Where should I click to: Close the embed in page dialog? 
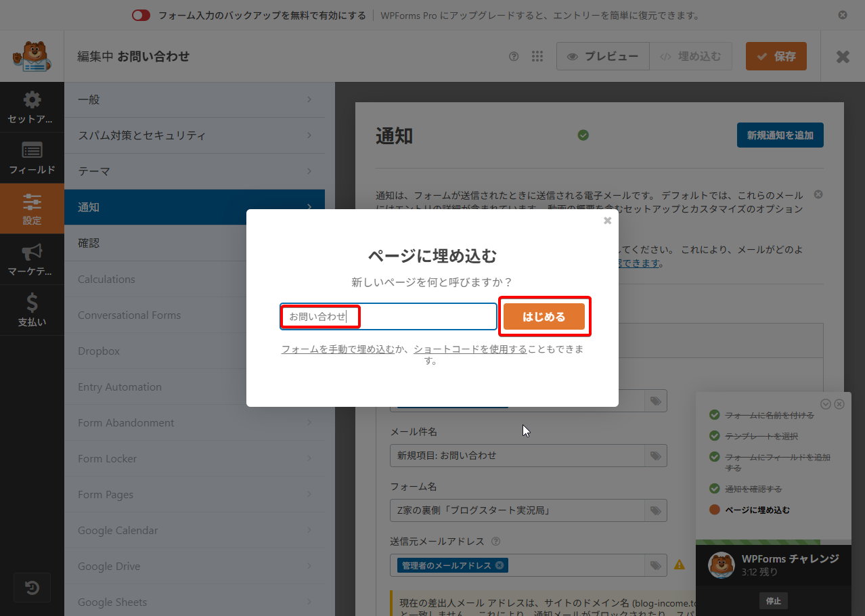(x=607, y=221)
